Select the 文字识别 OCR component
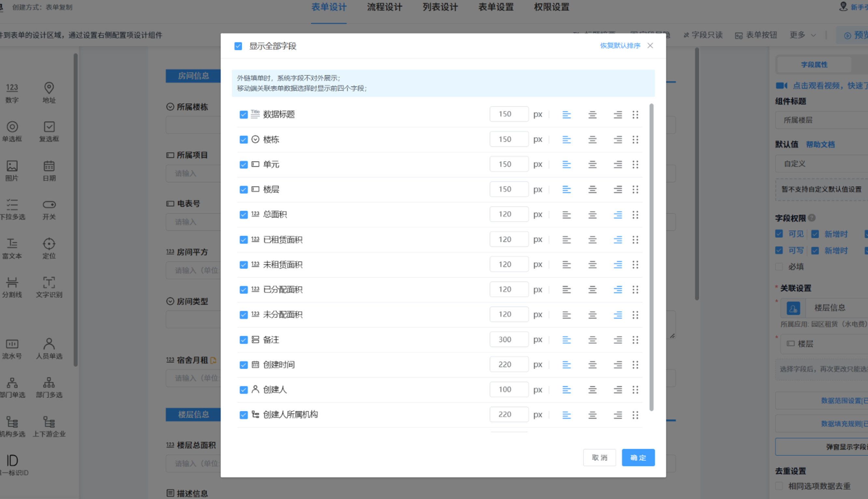The image size is (868, 499). coord(49,288)
